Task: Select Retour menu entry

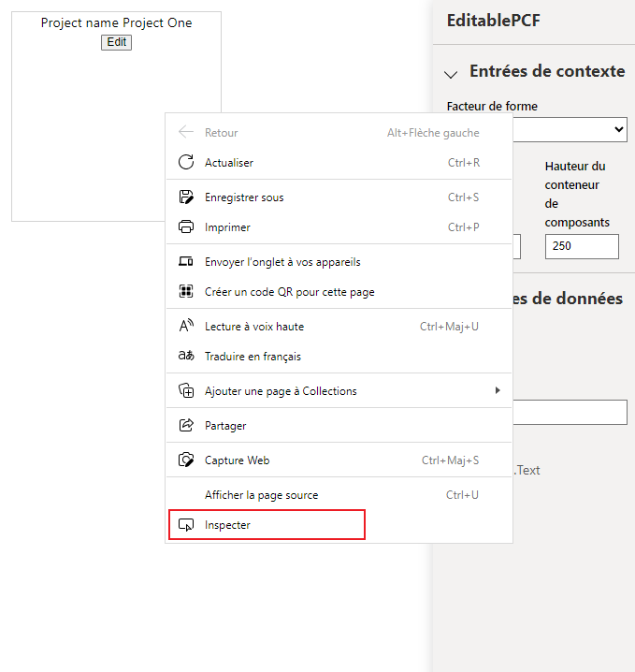Action: 339,132
